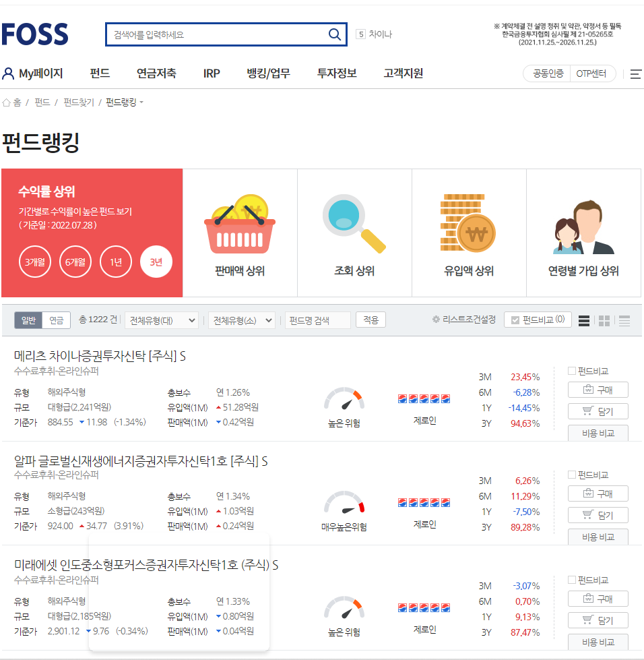Click 제로인 rating stars for 메리츠 차이나 fund
Image resolution: width=644 pixels, height=660 pixels.
424,398
